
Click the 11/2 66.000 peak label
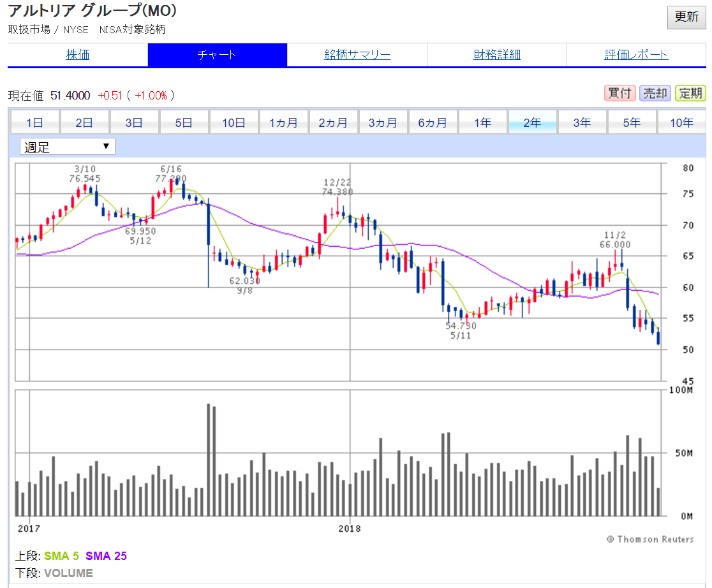coord(615,240)
